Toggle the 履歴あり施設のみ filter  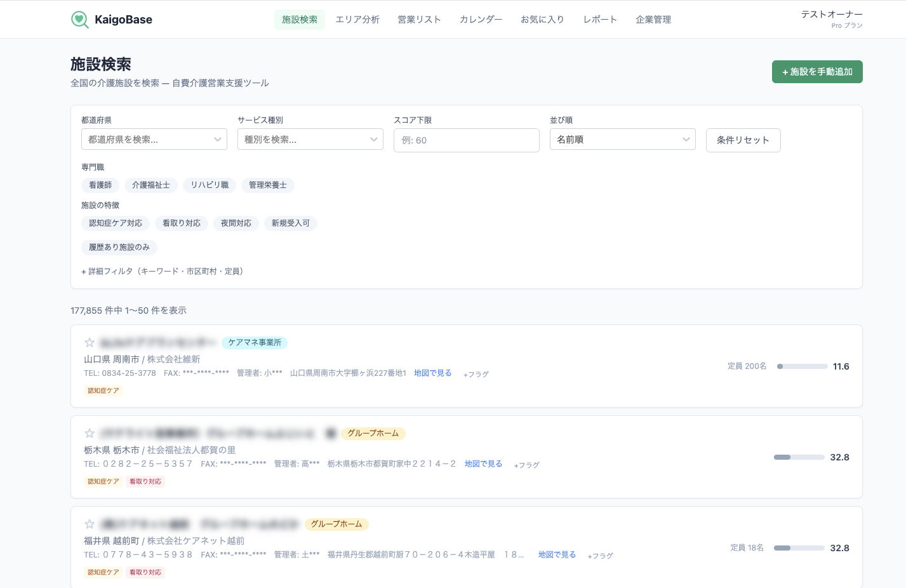click(119, 248)
